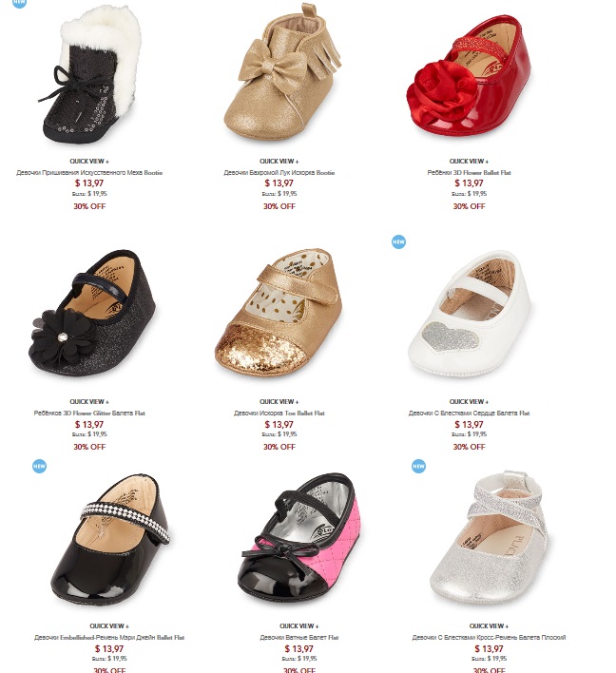
Task: Open the 3D Flower Glitter flat title link
Action: pyautogui.click(x=89, y=413)
